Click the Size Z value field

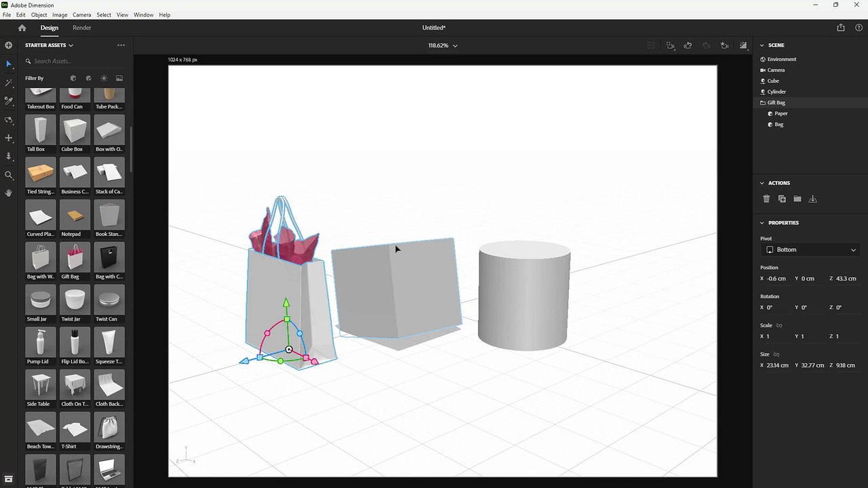846,365
